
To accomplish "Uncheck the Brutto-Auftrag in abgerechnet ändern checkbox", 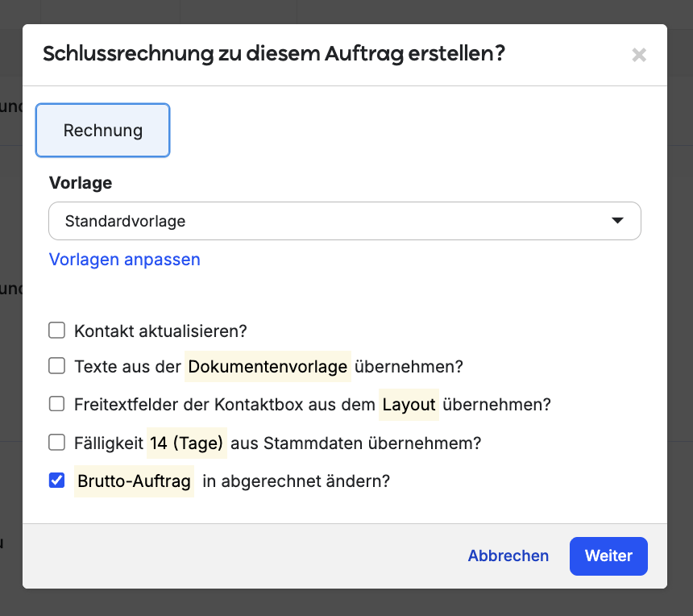I will (57, 481).
